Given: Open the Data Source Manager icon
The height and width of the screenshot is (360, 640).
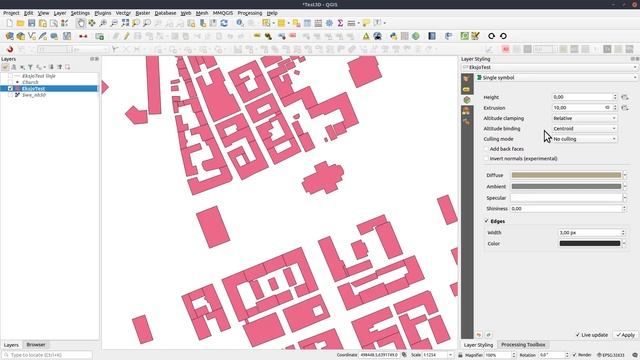Looking at the screenshot, I should tap(9, 36).
